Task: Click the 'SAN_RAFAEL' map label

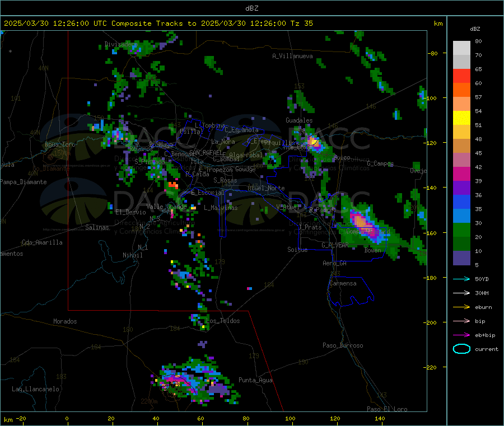Action: tap(206, 152)
